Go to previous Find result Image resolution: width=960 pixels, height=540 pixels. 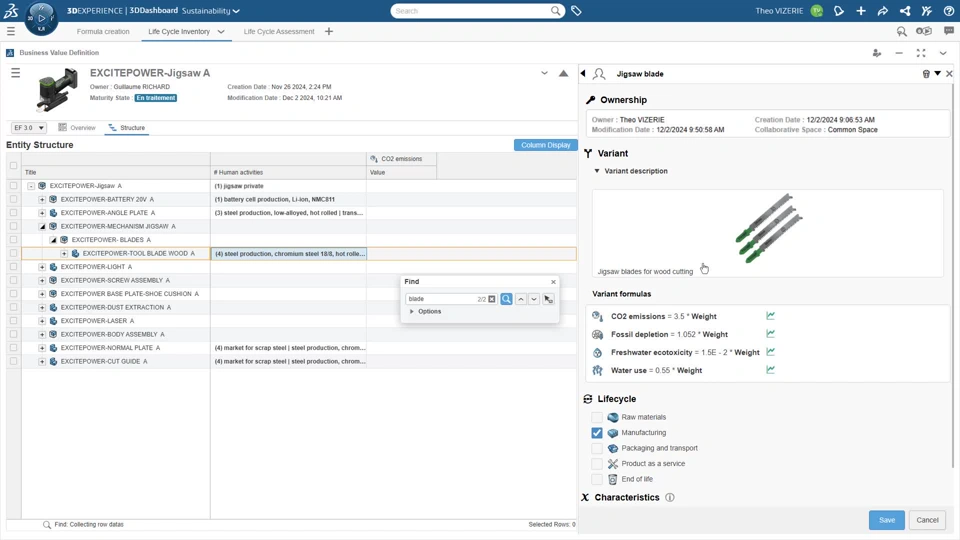pos(520,299)
